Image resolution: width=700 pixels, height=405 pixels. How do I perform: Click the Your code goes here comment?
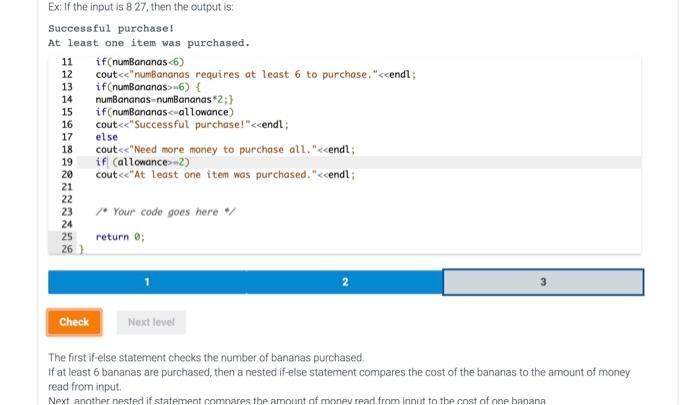coord(165,212)
